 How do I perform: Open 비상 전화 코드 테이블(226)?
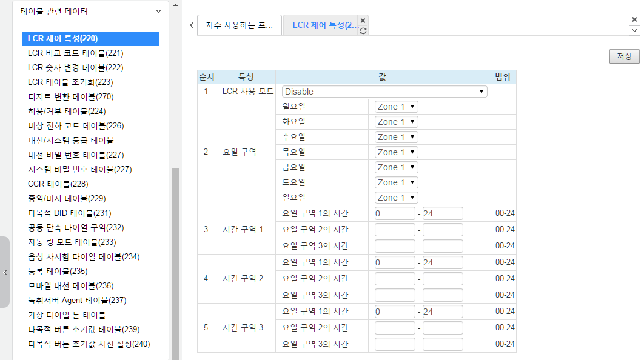[76, 126]
